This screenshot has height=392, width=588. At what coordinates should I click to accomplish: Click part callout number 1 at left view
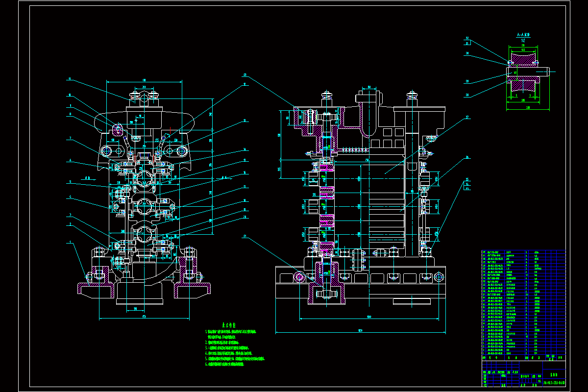click(70, 241)
